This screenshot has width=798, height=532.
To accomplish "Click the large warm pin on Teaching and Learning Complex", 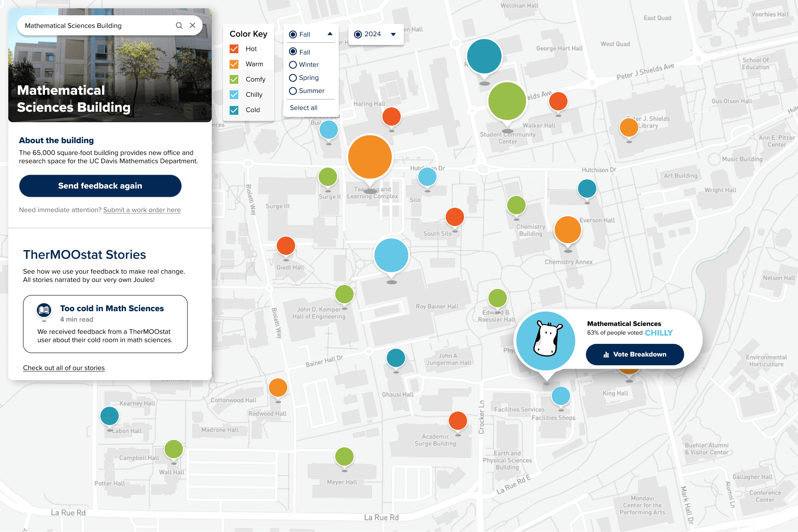I will pos(370,157).
